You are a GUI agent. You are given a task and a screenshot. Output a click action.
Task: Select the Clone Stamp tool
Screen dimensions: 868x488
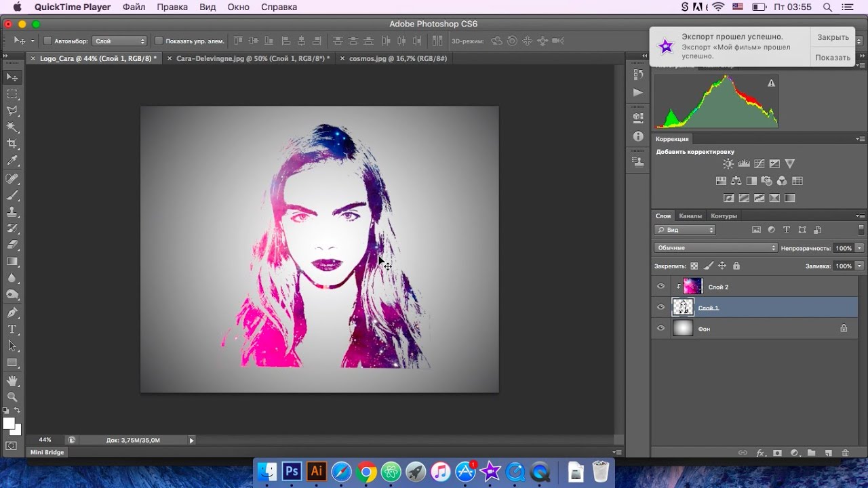tap(12, 211)
